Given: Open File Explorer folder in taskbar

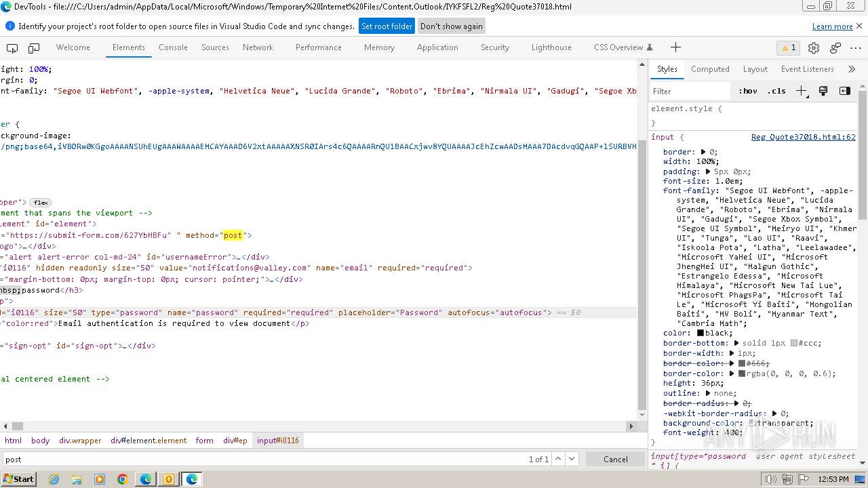Looking at the screenshot, I should click(x=77, y=479).
